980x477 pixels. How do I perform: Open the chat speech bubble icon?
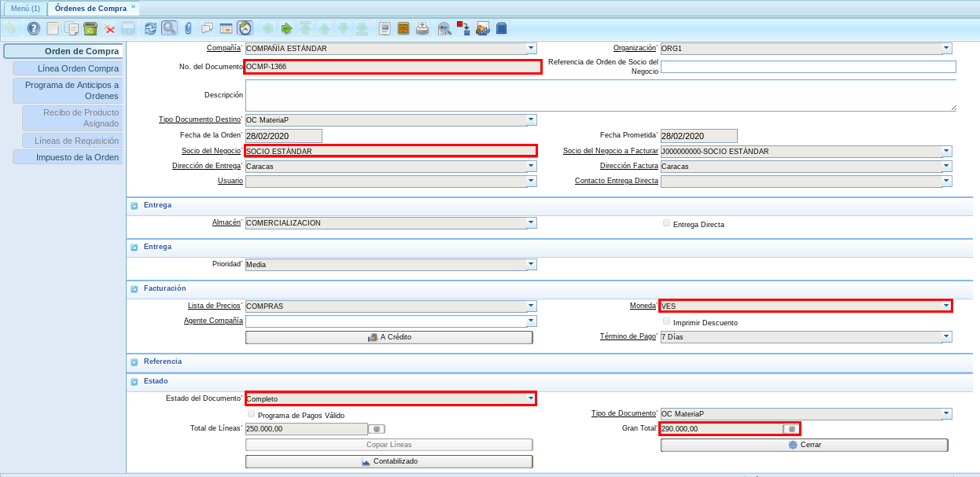(207, 28)
